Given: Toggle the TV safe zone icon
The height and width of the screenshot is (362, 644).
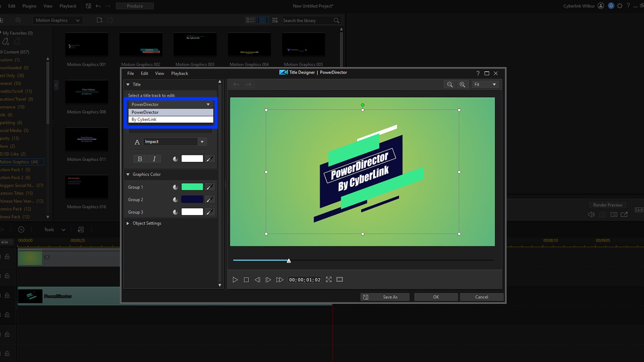Looking at the screenshot, I should pos(339,280).
